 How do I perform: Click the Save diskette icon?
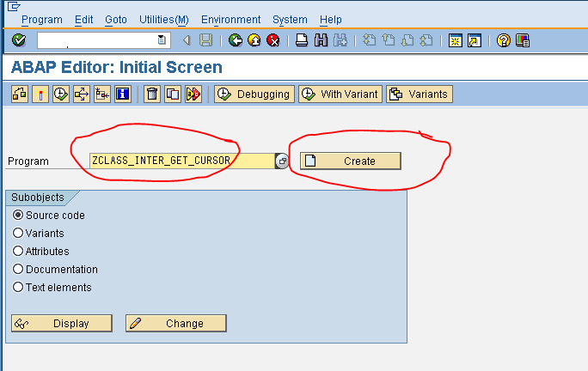click(x=205, y=40)
